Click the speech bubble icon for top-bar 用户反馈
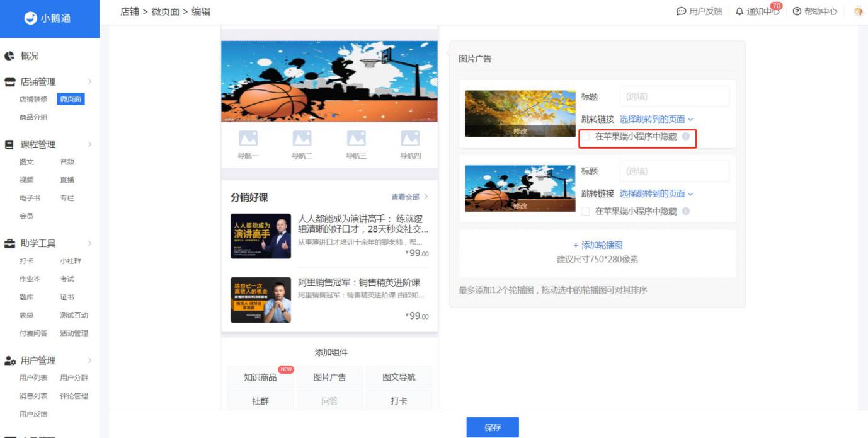Viewport: 868px width, 438px height. 681,11
